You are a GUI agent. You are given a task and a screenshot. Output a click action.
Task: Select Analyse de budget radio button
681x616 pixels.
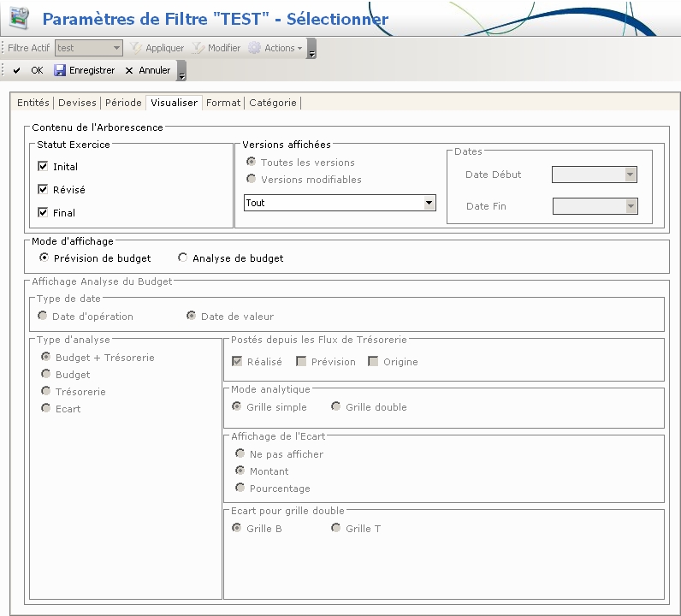coord(182,258)
